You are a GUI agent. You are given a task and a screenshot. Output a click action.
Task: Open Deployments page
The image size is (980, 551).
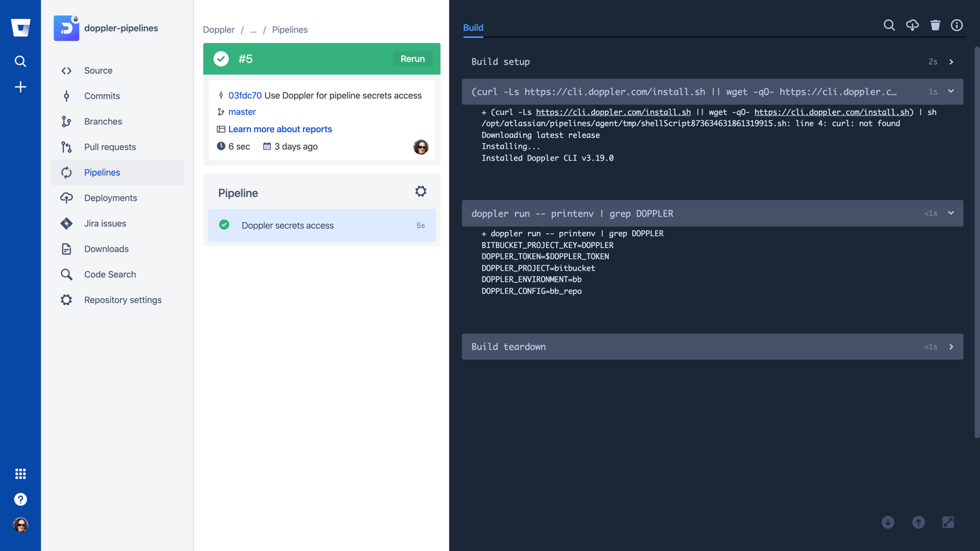[117, 198]
